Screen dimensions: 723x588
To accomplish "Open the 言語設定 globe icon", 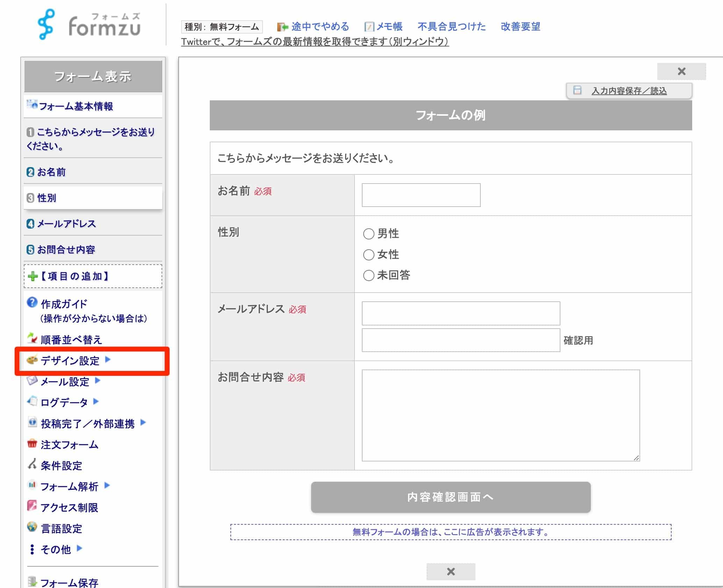I will [x=32, y=529].
